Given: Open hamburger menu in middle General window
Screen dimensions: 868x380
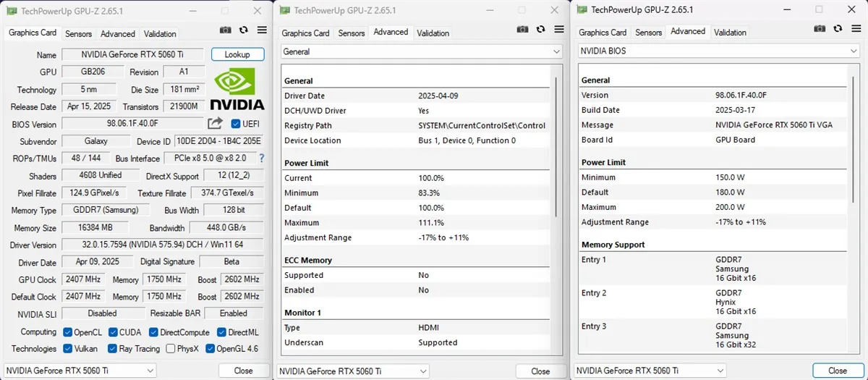Looking at the screenshot, I should (558, 30).
